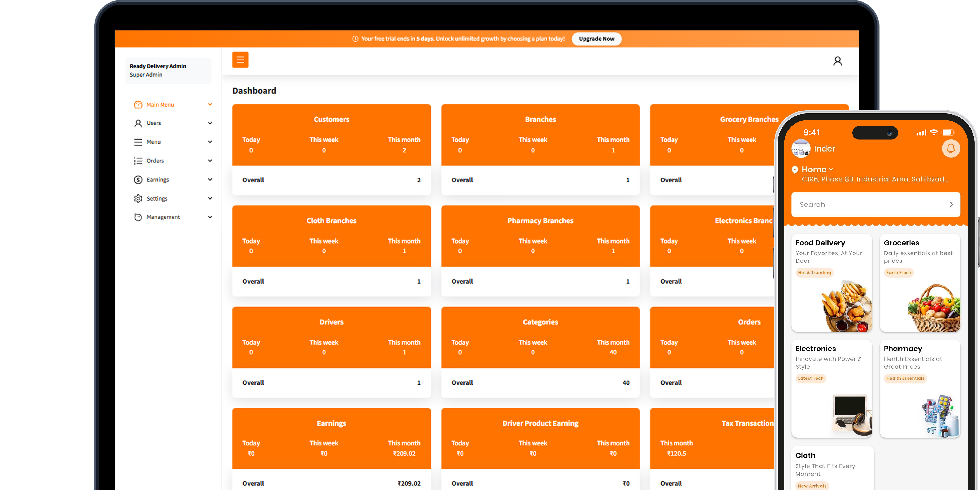Viewport: 980px width, 490px height.
Task: Open the Groceries card on phone
Action: 920,283
